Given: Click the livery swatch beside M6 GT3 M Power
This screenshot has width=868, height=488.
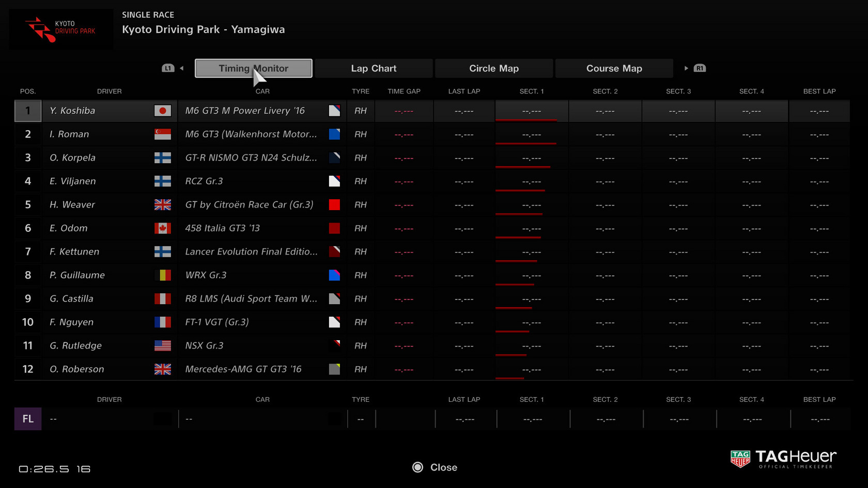Looking at the screenshot, I should [x=334, y=111].
